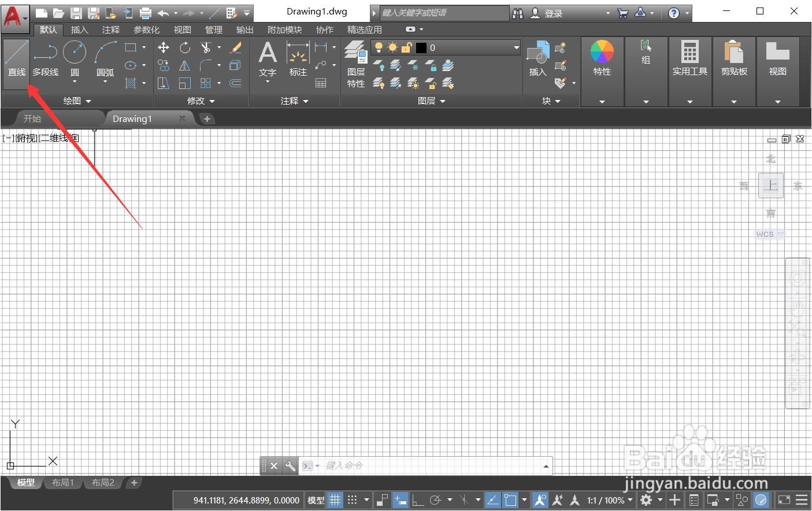This screenshot has width=812, height=511.
Task: Open the 参数化 ribbon tab
Action: pyautogui.click(x=146, y=29)
